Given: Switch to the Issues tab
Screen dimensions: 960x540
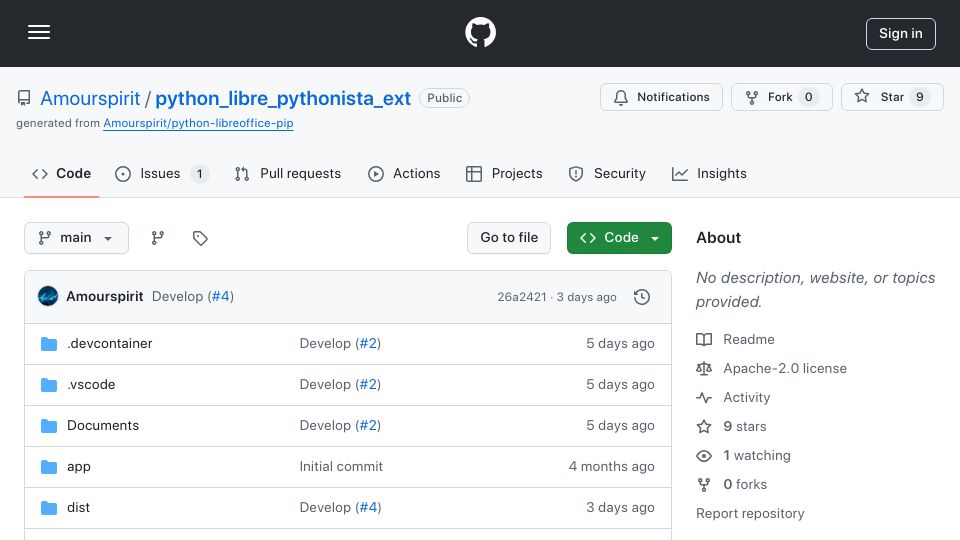Looking at the screenshot, I should coord(162,174).
